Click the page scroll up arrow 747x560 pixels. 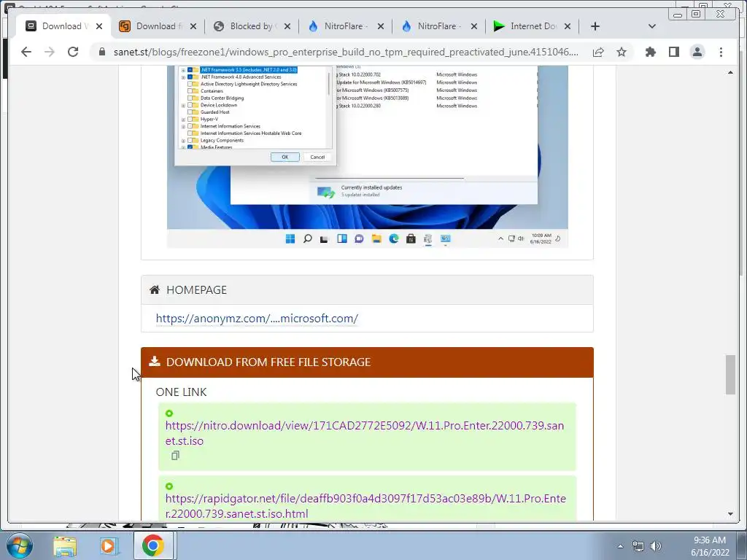[730, 72]
